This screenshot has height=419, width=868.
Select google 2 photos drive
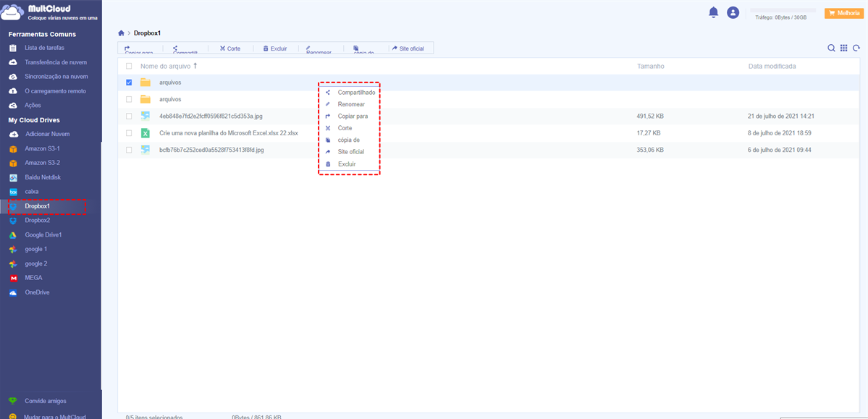(36, 263)
